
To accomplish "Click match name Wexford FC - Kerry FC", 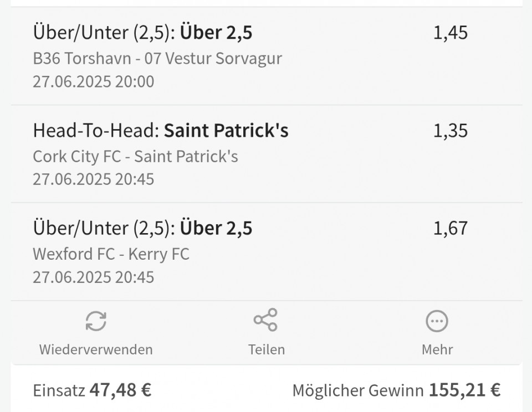I will pos(111,254).
